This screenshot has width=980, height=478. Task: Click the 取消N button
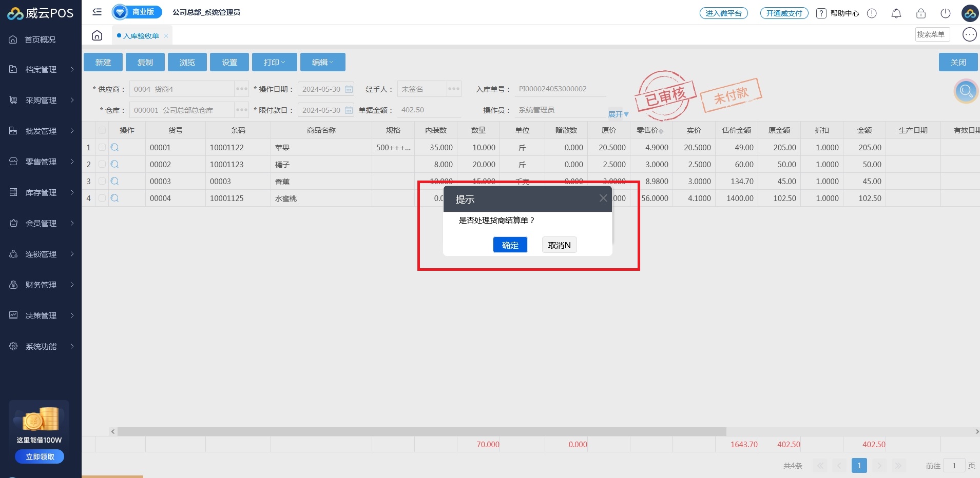(x=559, y=245)
